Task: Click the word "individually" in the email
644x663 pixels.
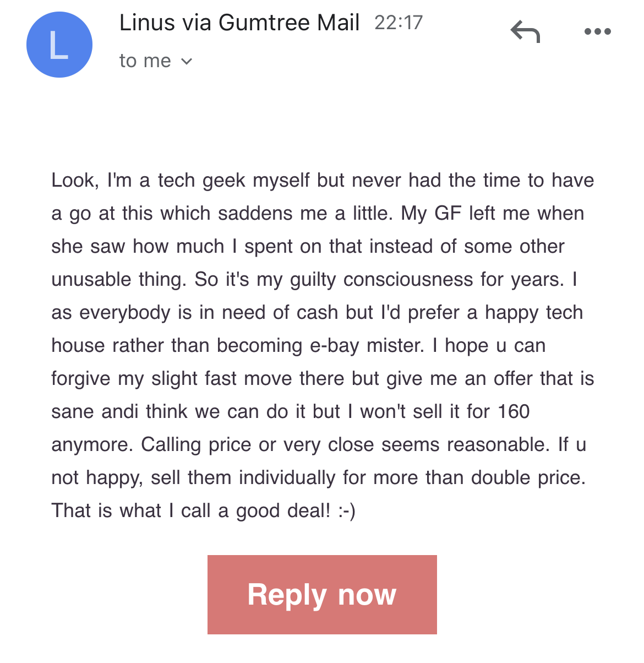Action: click(x=287, y=478)
